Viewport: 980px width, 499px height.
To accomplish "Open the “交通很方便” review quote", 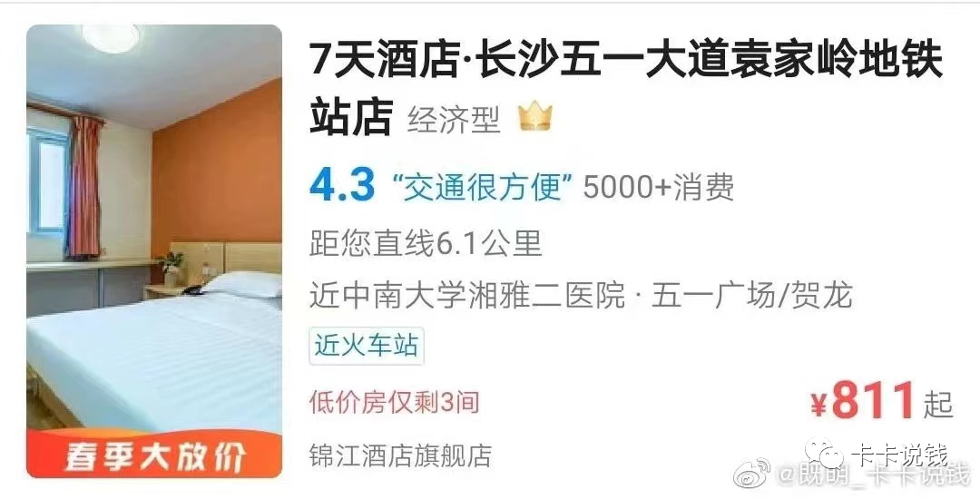I will pyautogui.click(x=482, y=186).
